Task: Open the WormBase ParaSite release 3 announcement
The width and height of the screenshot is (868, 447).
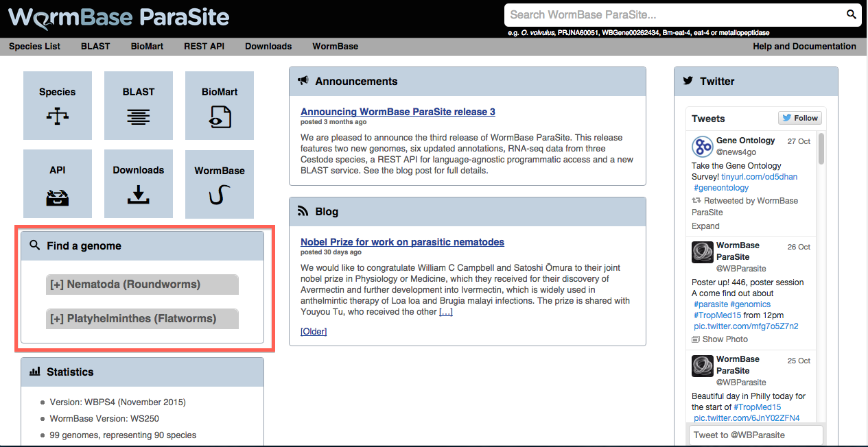Action: [397, 112]
